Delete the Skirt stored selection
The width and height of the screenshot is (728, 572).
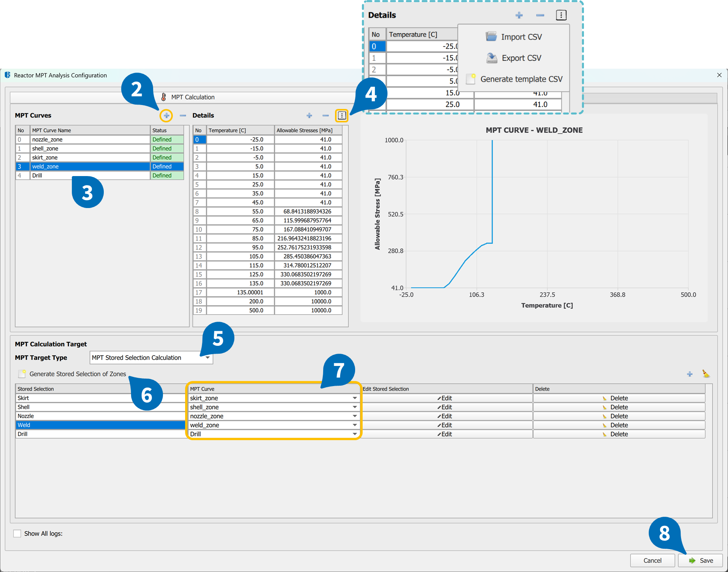click(x=619, y=398)
